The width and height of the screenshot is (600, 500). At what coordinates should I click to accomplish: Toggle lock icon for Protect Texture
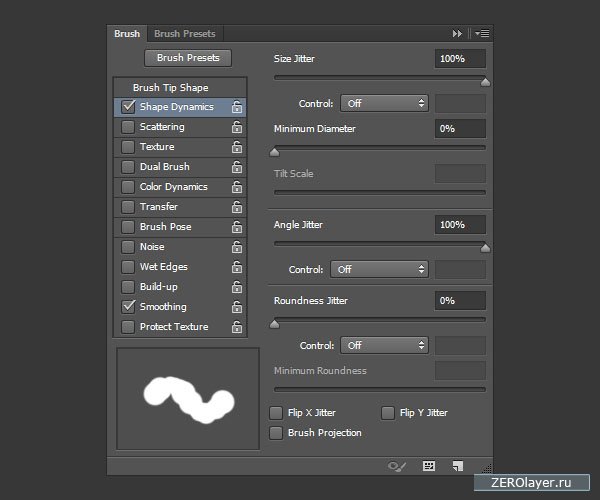pos(237,327)
